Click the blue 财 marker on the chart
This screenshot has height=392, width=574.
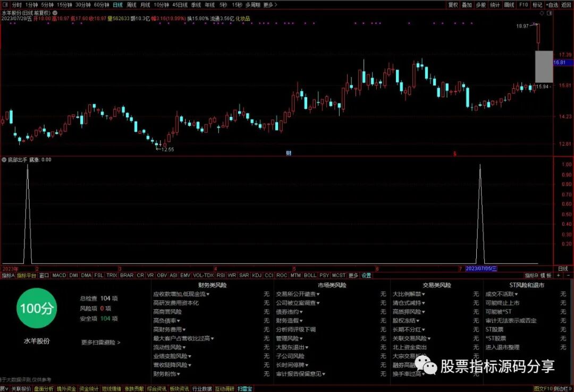[x=289, y=154]
